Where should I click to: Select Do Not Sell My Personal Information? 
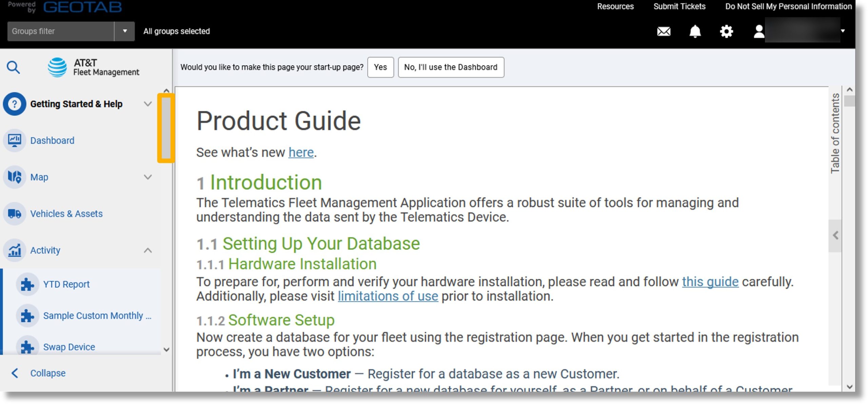[788, 6]
